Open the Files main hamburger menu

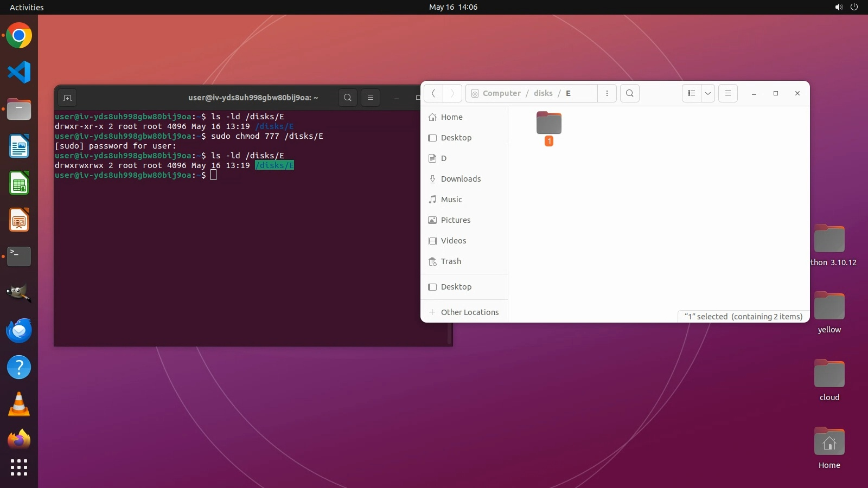click(x=728, y=93)
